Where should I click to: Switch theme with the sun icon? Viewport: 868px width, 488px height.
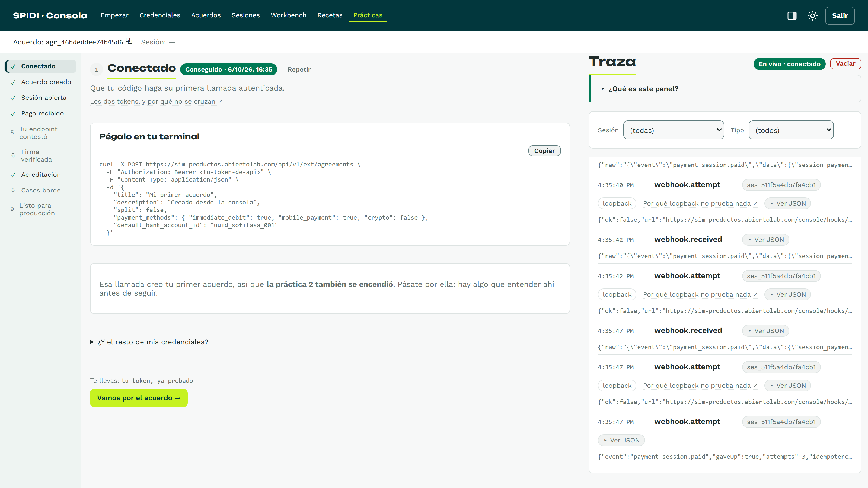tap(812, 15)
